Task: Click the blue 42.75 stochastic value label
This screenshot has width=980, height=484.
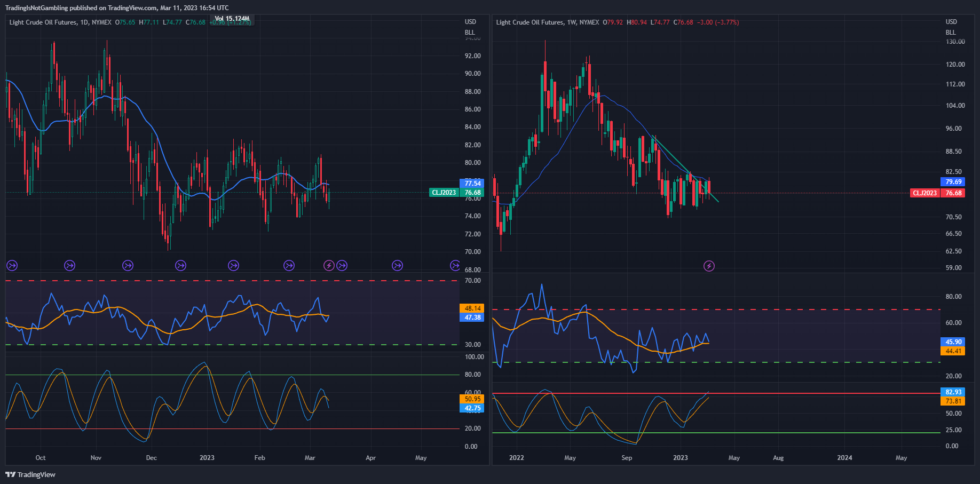Action: [x=472, y=408]
